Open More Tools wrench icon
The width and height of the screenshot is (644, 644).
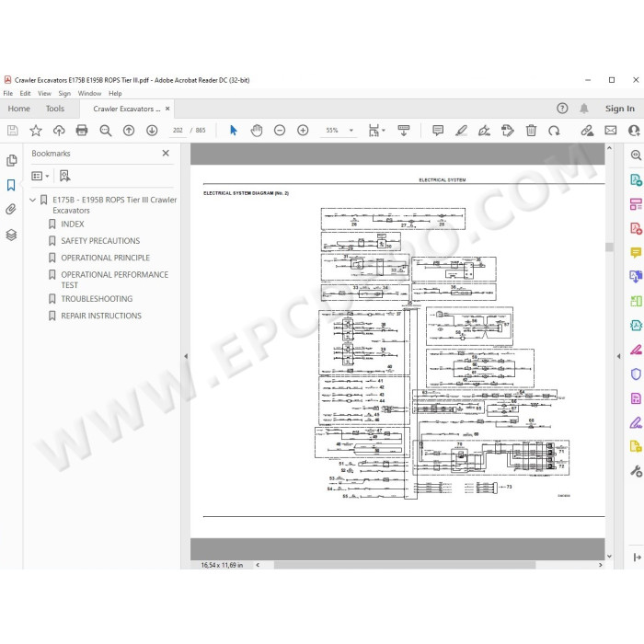click(636, 471)
